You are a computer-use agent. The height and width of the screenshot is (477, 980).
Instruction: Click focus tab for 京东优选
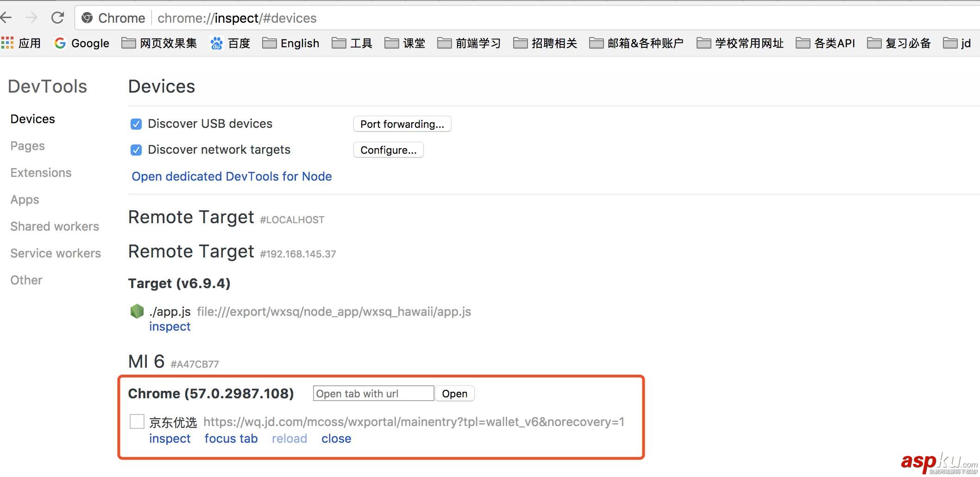tap(231, 439)
